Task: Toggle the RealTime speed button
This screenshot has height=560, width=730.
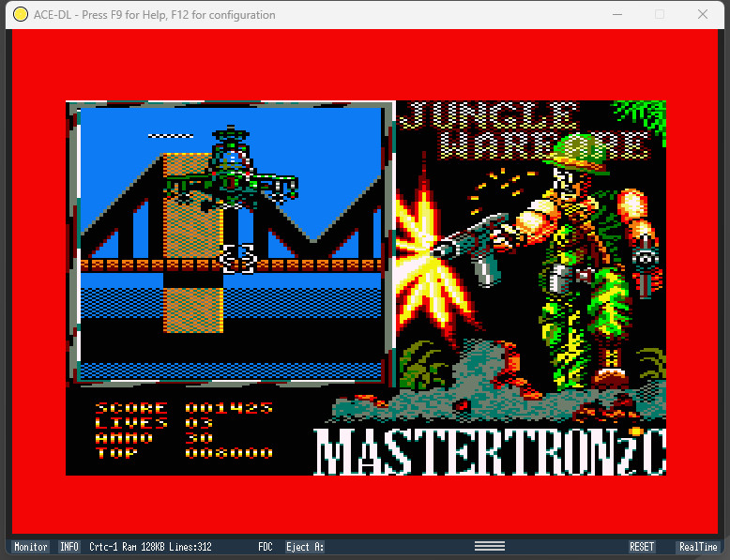Action: pyautogui.click(x=697, y=547)
